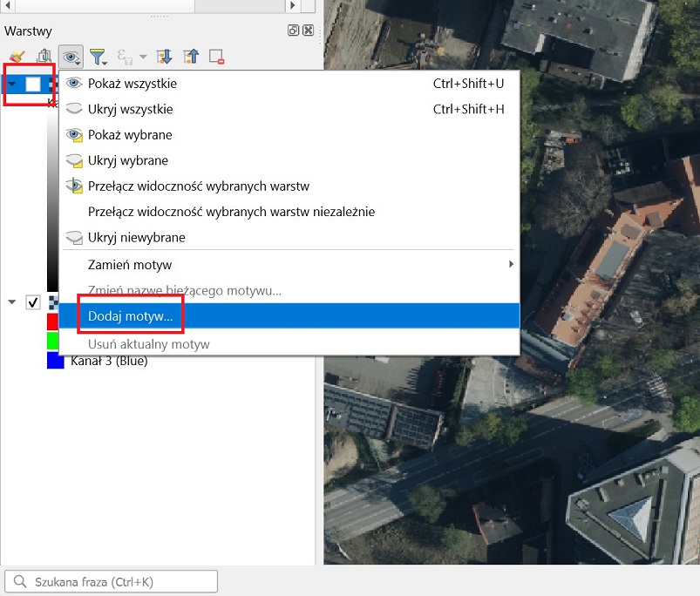Viewport: 700px width, 596px height.
Task: Open the dropdown arrow beside the expression filter
Action: [x=143, y=57]
